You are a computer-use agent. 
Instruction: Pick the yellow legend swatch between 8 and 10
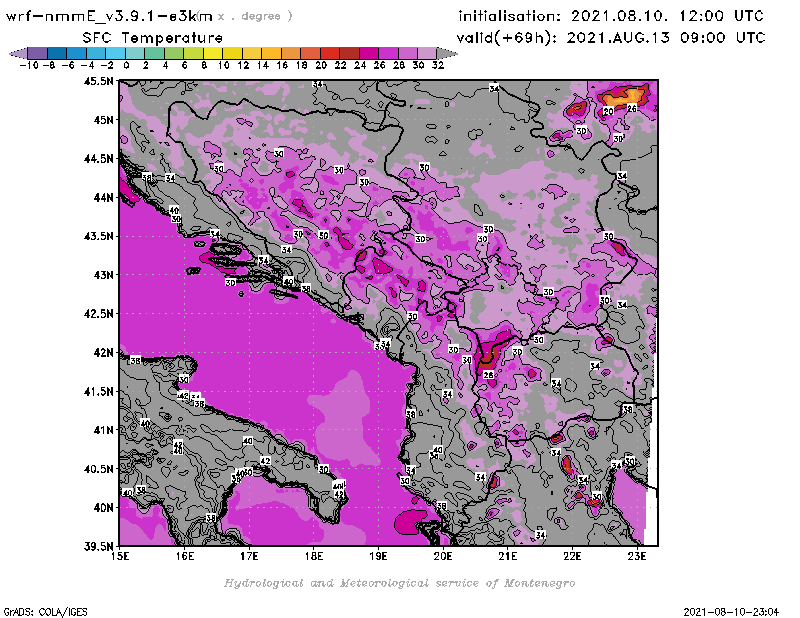(x=213, y=53)
